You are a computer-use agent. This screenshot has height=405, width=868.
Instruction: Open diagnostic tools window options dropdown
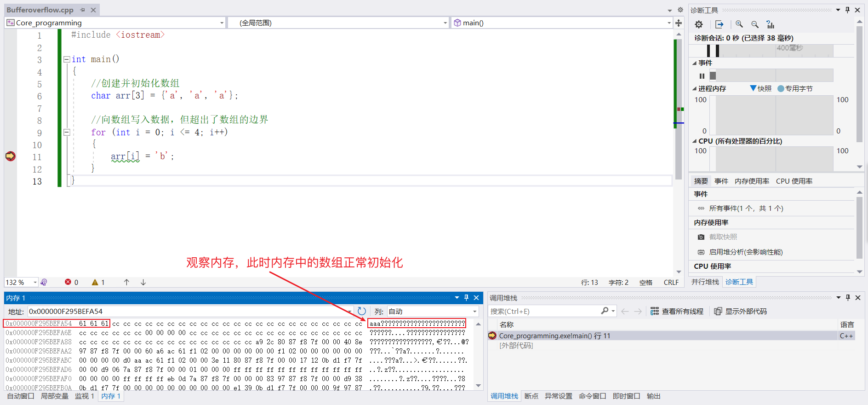tap(838, 10)
